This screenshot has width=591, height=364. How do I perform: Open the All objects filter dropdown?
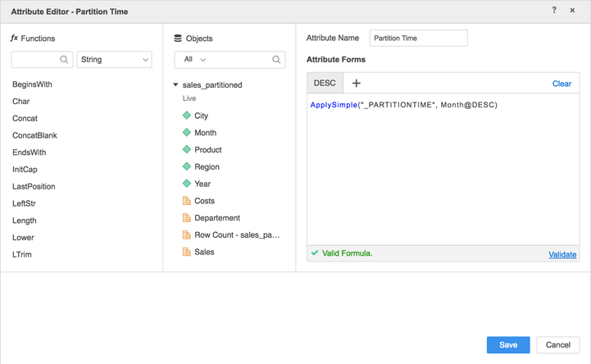click(x=196, y=60)
